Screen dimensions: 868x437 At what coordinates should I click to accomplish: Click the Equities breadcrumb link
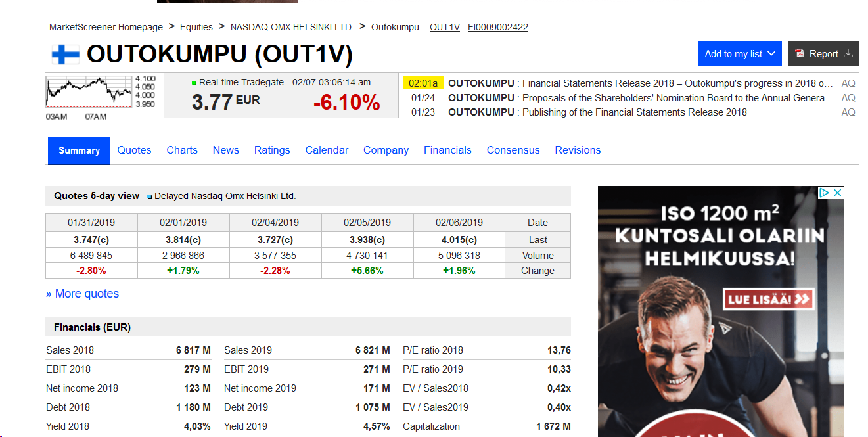coord(196,27)
